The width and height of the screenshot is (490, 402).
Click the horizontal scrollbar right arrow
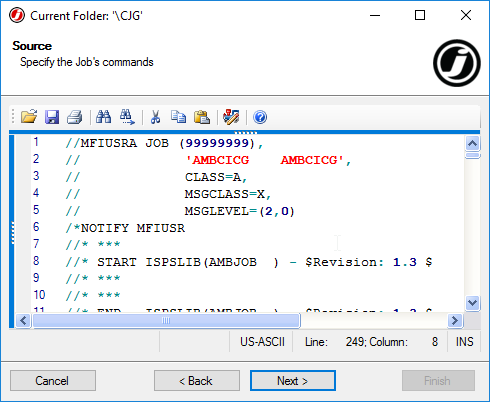(x=455, y=321)
